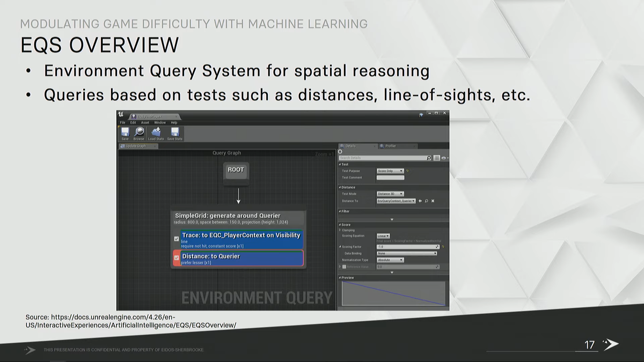Open the Test Purpose Score Only dropdown
Screen dimensions: 644x362
[x=390, y=171]
